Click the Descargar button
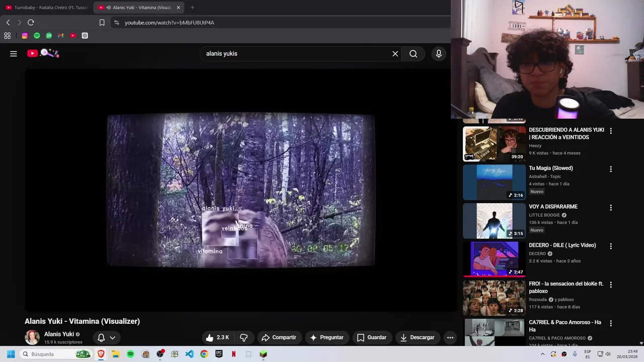 [x=417, y=337]
